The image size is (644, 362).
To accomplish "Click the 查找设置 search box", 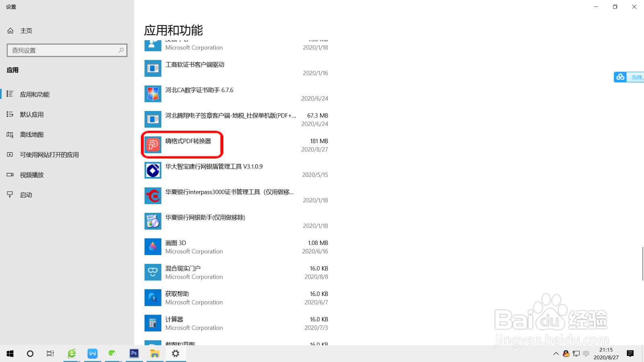I will tap(67, 50).
